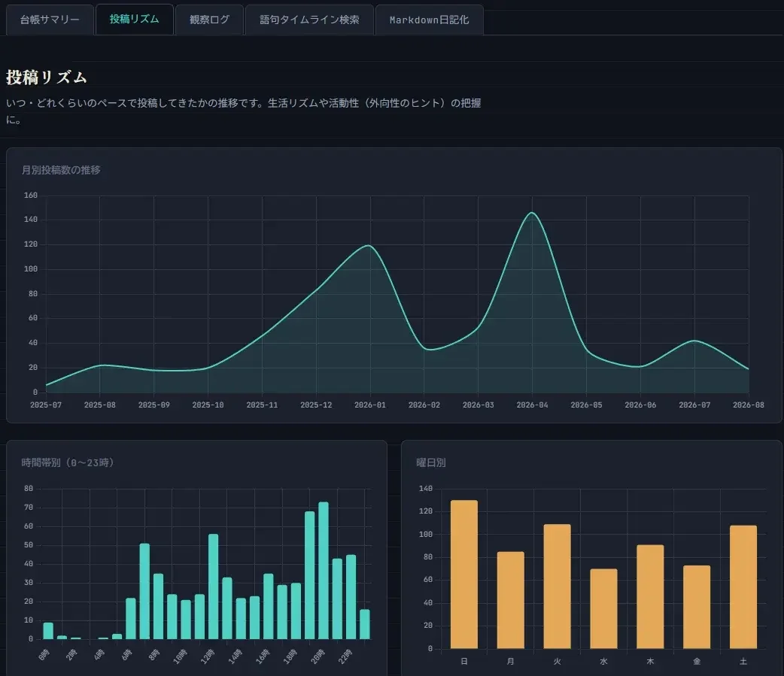Click the 19時 bar in hourly chart
The image size is (784, 676).
(309, 575)
